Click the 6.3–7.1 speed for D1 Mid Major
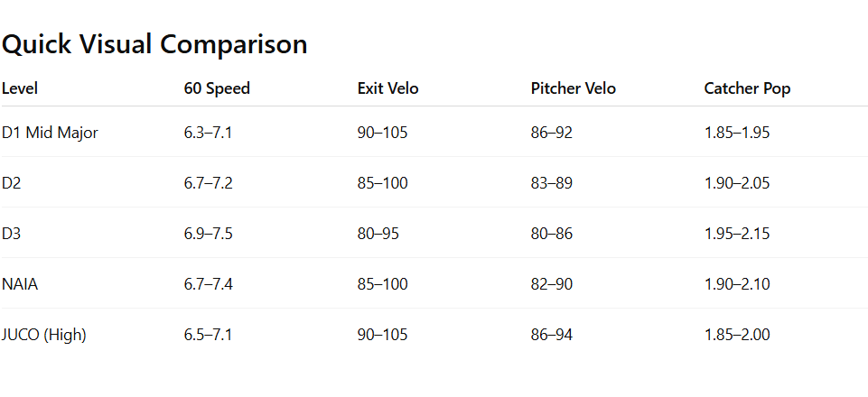The image size is (868, 397). [x=209, y=133]
